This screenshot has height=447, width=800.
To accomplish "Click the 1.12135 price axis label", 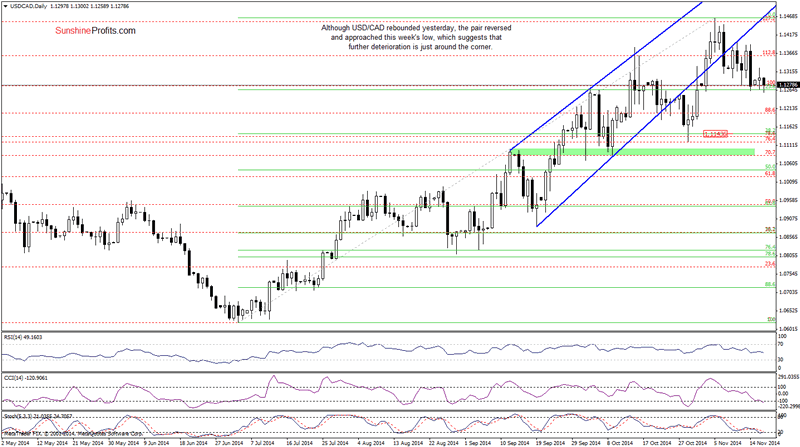I will point(788,108).
